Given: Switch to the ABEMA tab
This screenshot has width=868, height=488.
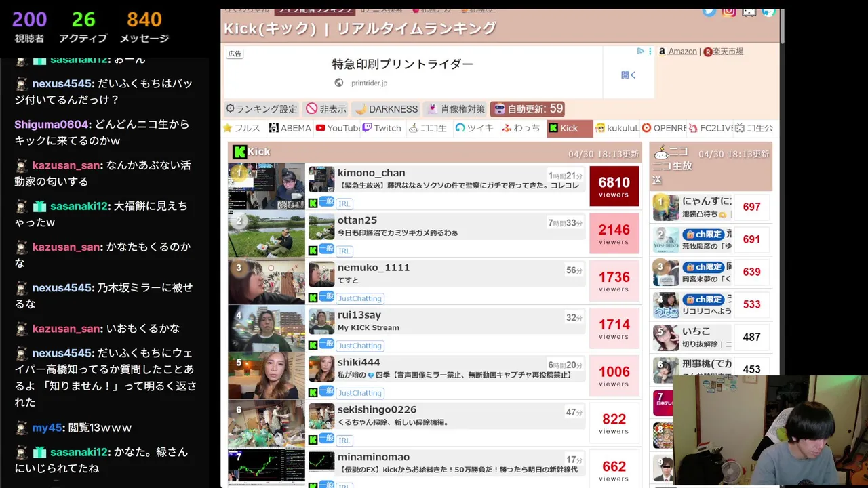Looking at the screenshot, I should [290, 128].
